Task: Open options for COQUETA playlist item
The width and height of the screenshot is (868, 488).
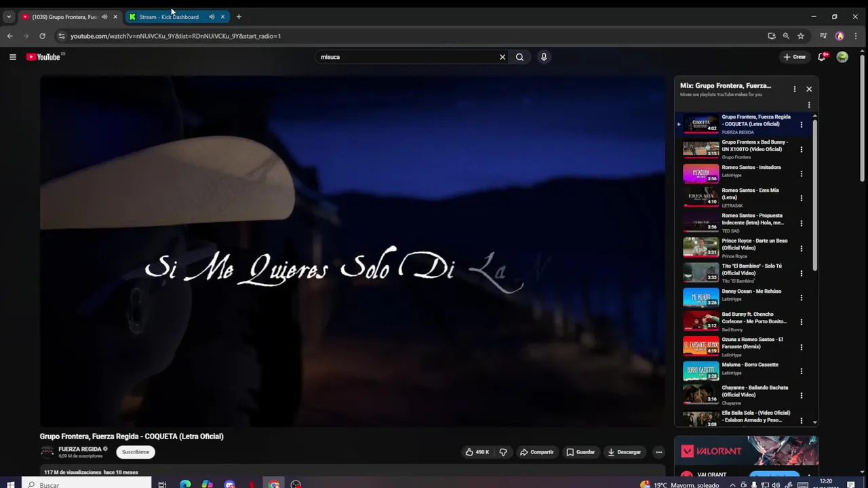Action: tap(801, 125)
